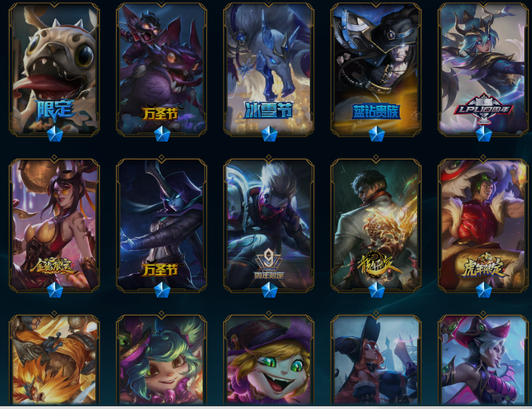Select the skull pug skin card labeled 限定
Screen dimensions: 532x409
[54, 70]
